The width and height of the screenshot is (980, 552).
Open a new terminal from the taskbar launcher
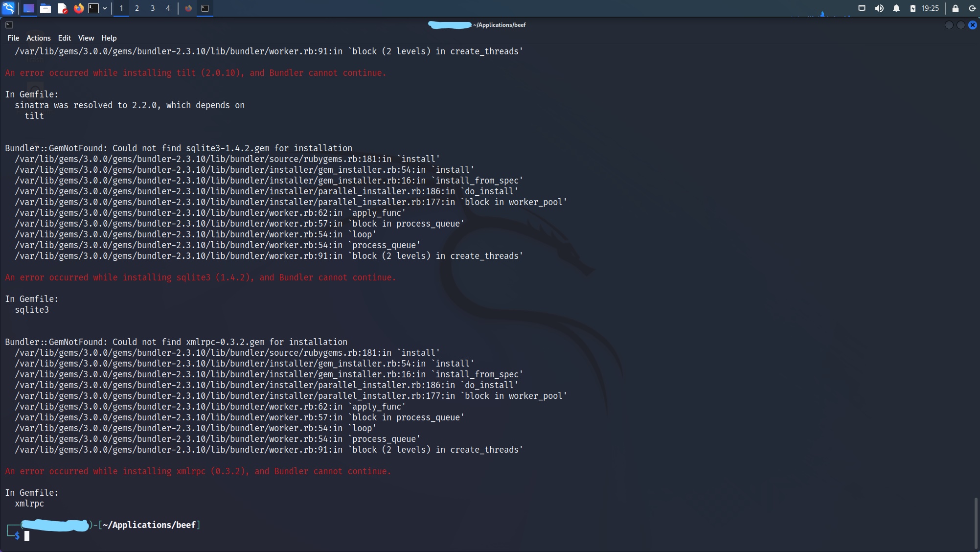pos(92,8)
